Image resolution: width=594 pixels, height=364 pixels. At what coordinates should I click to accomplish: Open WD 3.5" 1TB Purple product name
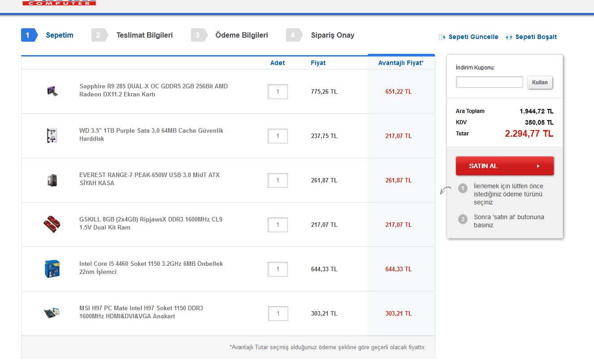(x=151, y=134)
